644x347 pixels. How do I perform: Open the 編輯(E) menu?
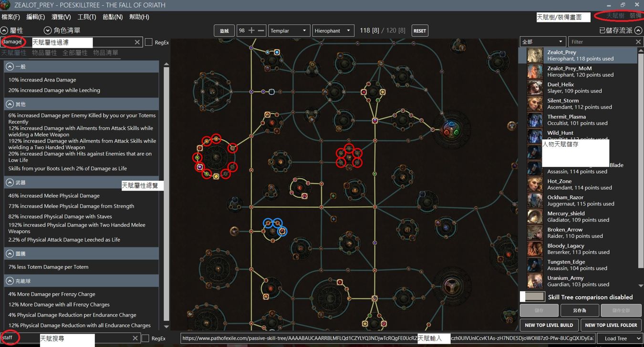[x=36, y=17]
